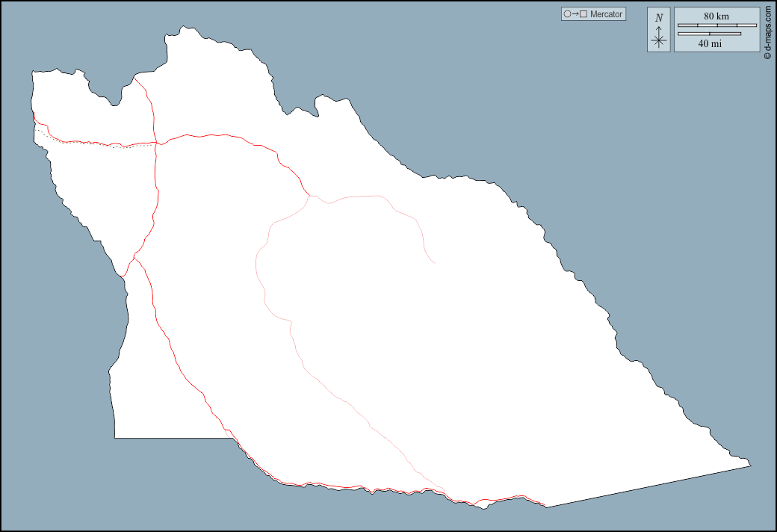Click the dead end of the pale road

point(436,263)
